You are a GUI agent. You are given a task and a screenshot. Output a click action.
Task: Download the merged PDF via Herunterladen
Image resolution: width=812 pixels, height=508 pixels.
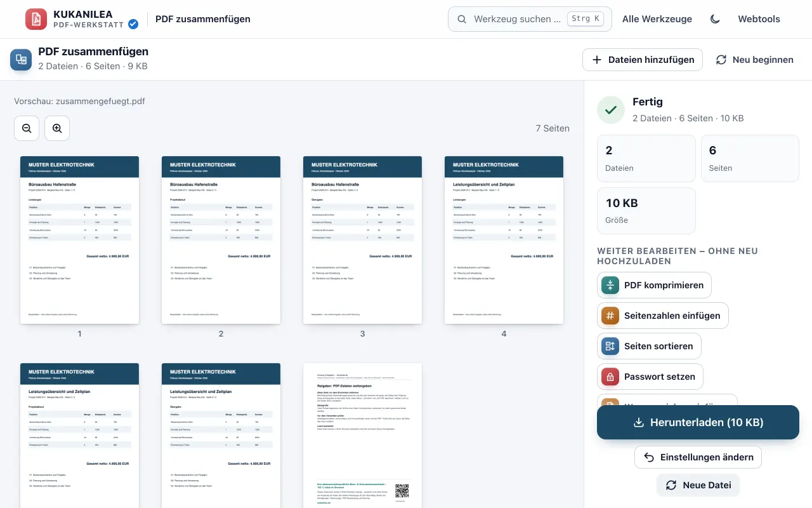698,422
